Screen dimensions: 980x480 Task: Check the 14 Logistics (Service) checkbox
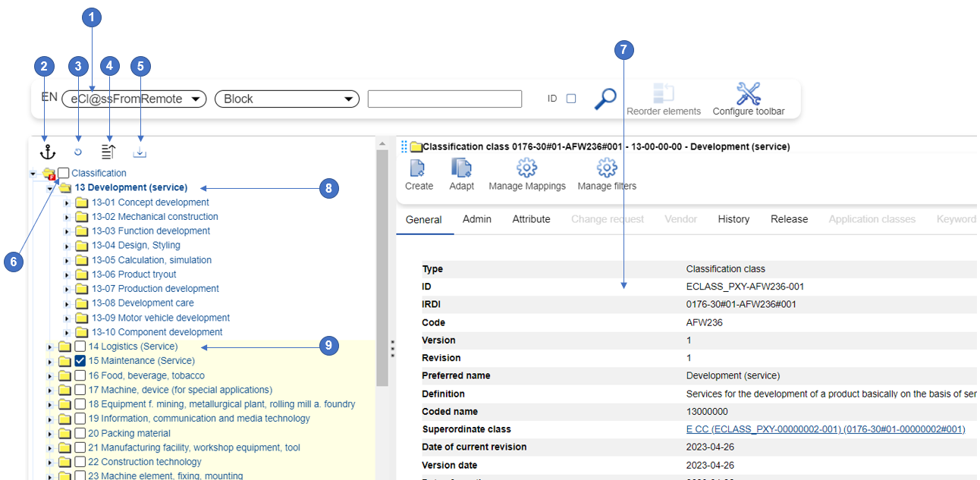80,347
